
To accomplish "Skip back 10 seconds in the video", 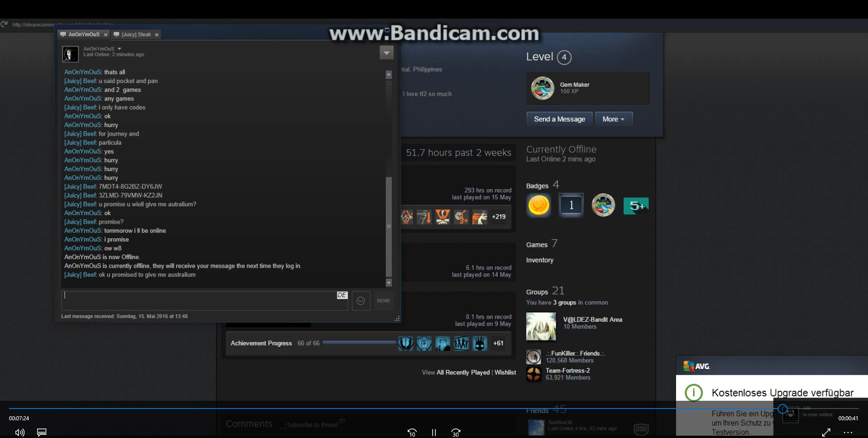I will 412,433.
